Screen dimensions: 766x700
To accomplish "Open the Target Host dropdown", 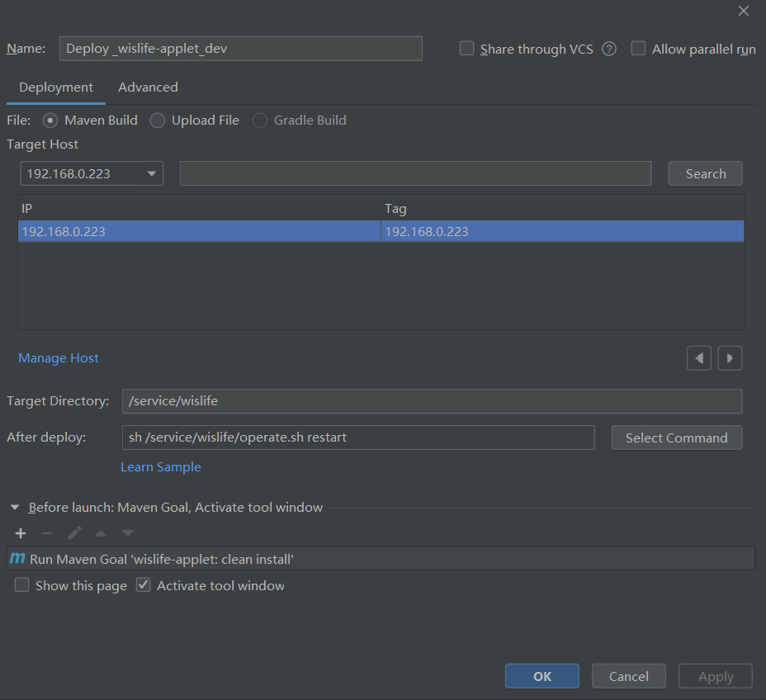I will click(x=150, y=173).
